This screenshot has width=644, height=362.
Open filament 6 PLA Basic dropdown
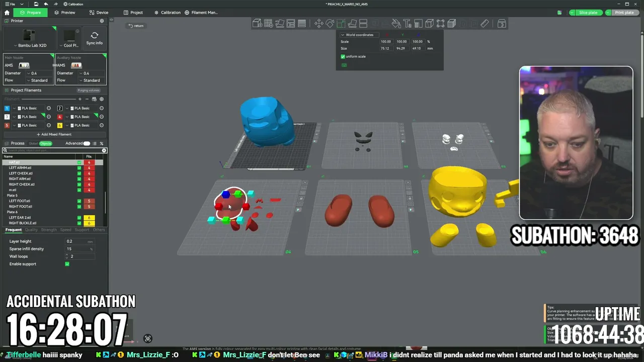[x=82, y=125]
